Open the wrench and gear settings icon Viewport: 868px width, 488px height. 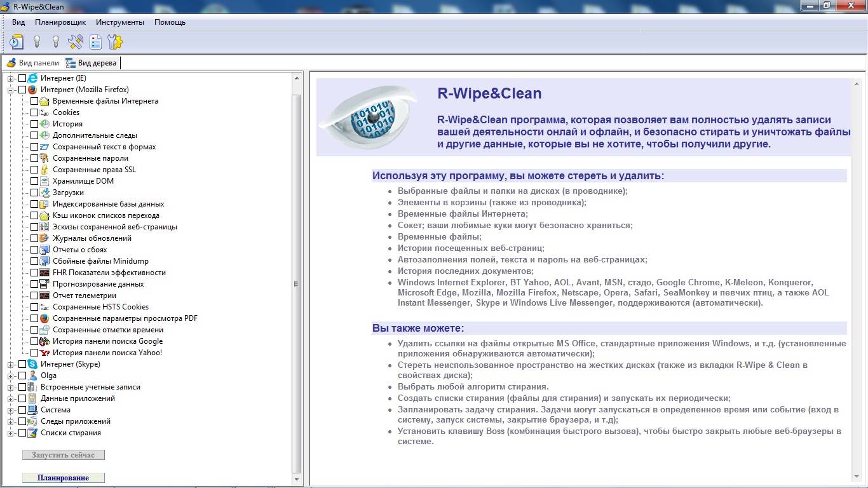point(115,42)
